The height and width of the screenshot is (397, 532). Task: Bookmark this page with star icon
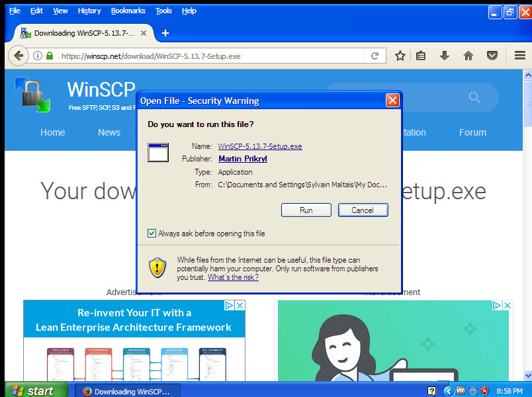pos(400,56)
